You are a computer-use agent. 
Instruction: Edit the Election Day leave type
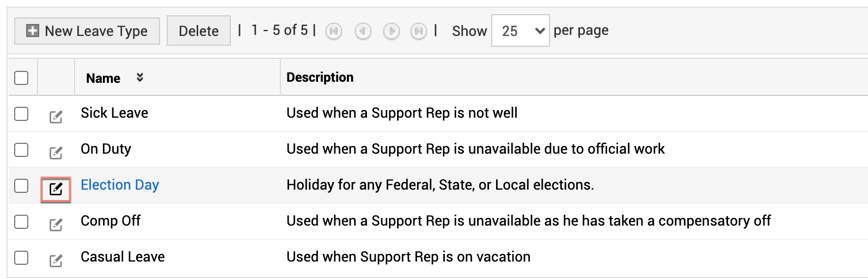click(56, 189)
